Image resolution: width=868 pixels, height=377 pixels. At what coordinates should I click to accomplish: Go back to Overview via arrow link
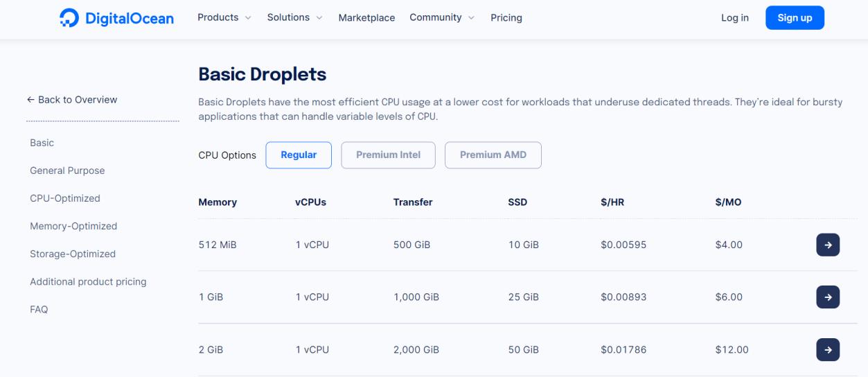click(x=72, y=100)
